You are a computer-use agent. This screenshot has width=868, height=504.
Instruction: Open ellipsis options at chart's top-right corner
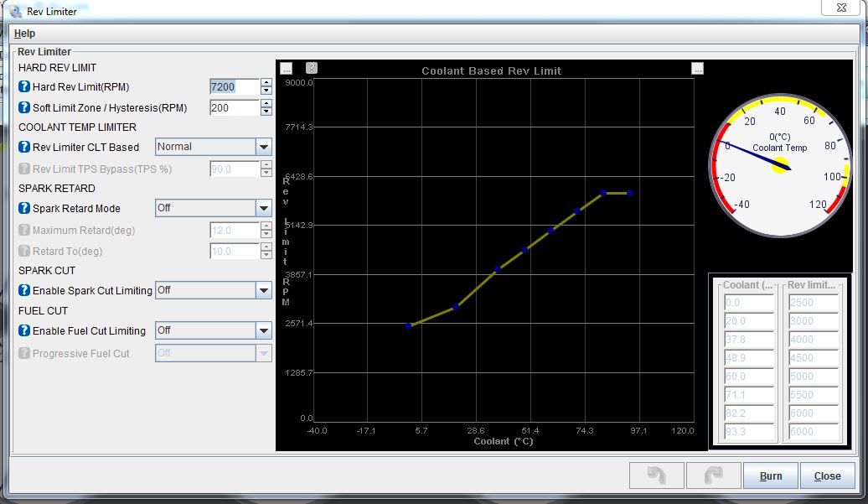click(x=697, y=69)
